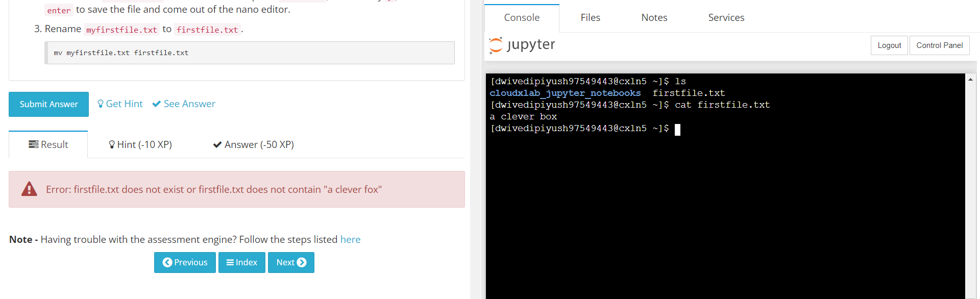
Task: Click the mv command code block
Action: [250, 53]
